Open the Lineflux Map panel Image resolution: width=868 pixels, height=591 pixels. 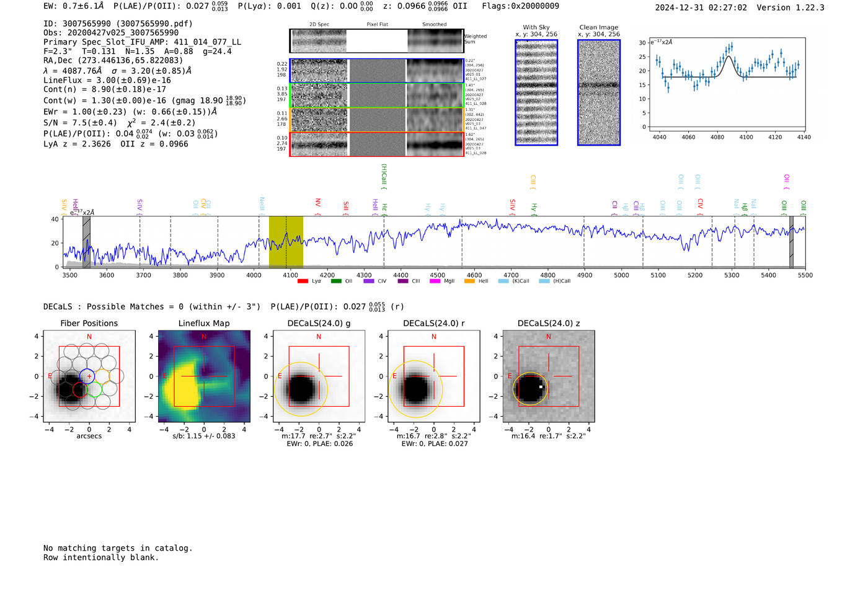204,376
